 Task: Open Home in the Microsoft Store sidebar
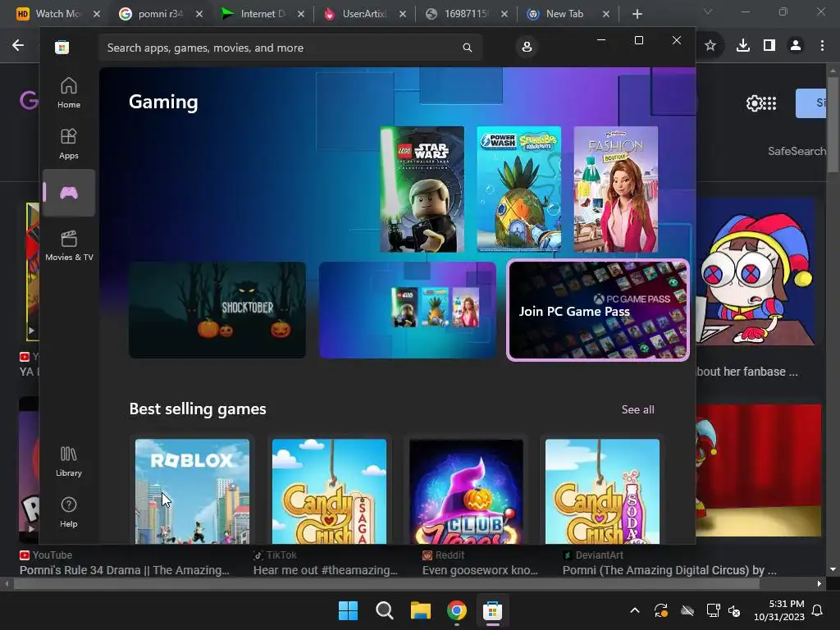(69, 93)
